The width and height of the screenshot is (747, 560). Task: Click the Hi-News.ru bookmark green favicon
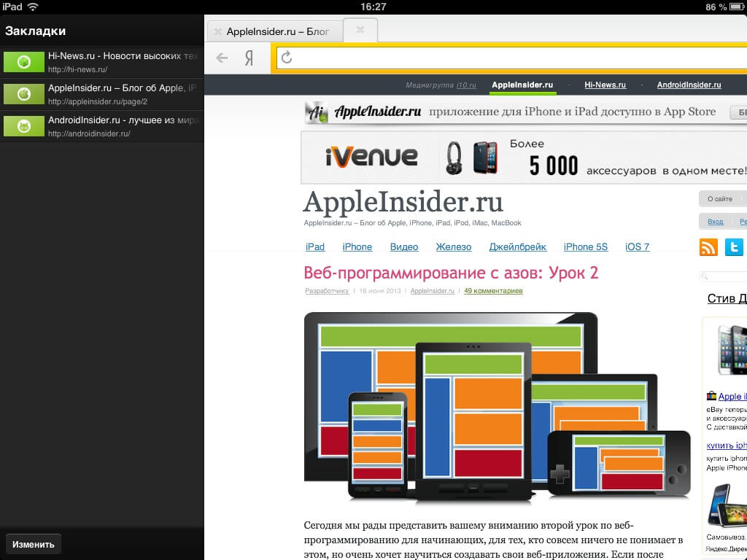24,62
